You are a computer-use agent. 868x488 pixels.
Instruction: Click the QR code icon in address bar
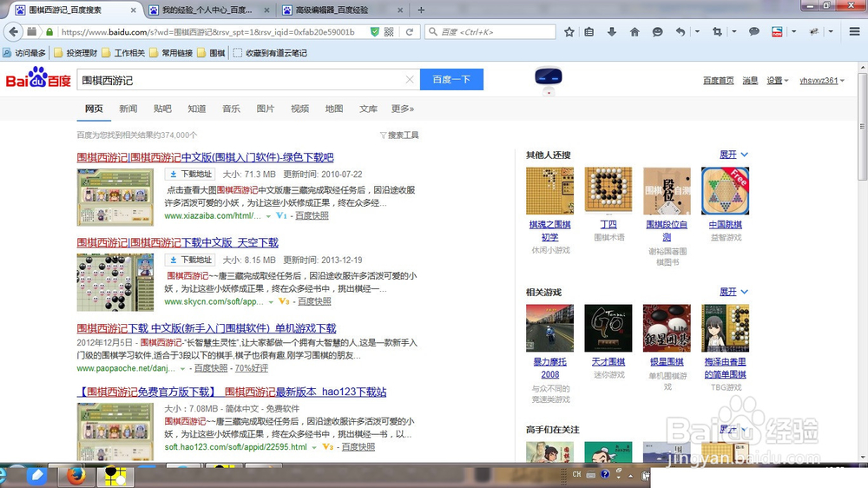click(389, 32)
